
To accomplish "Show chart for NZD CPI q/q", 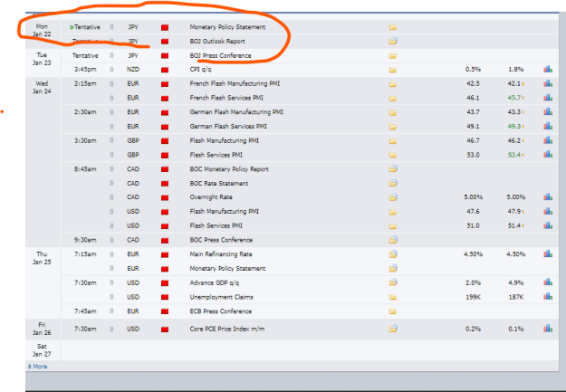I will pos(548,69).
